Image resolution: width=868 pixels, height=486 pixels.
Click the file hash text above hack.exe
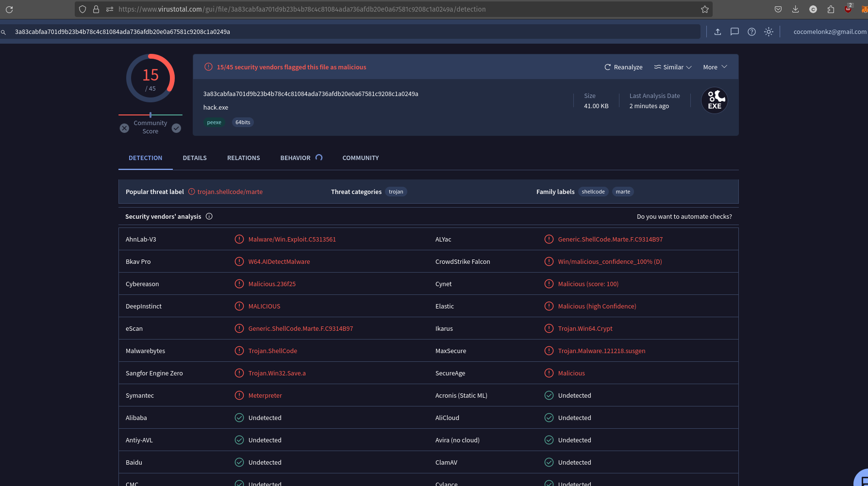311,94
